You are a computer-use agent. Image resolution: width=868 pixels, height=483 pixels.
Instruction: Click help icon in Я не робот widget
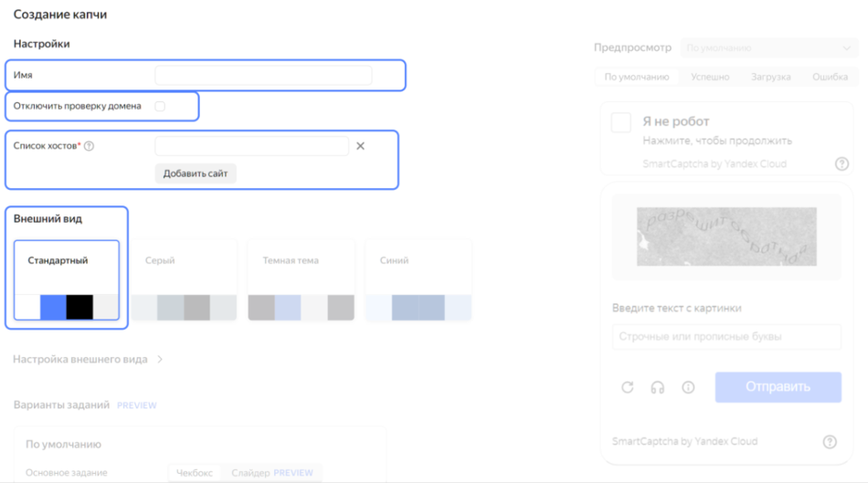(x=842, y=163)
